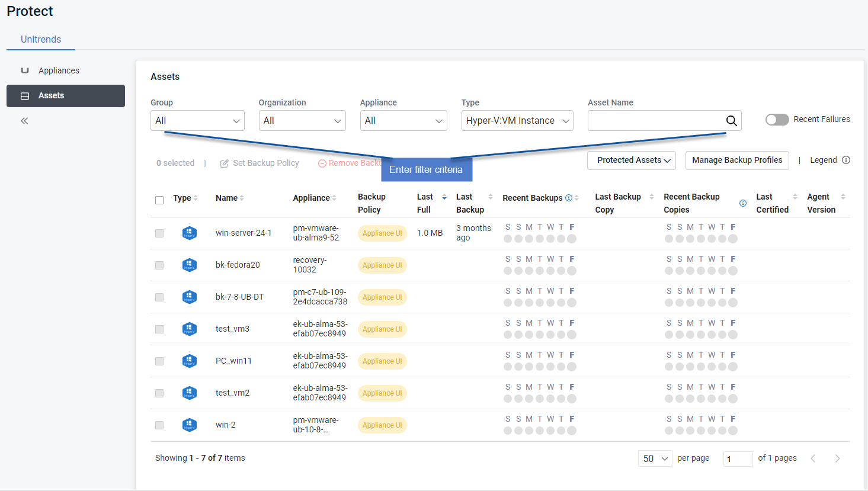Click the Legend info icon
This screenshot has width=868, height=491.
846,160
